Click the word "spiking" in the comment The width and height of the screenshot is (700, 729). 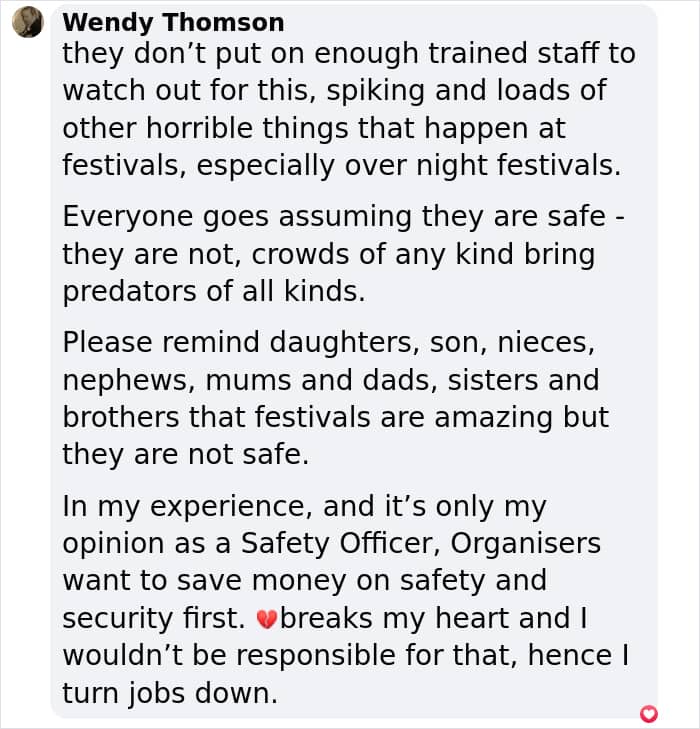point(376,90)
